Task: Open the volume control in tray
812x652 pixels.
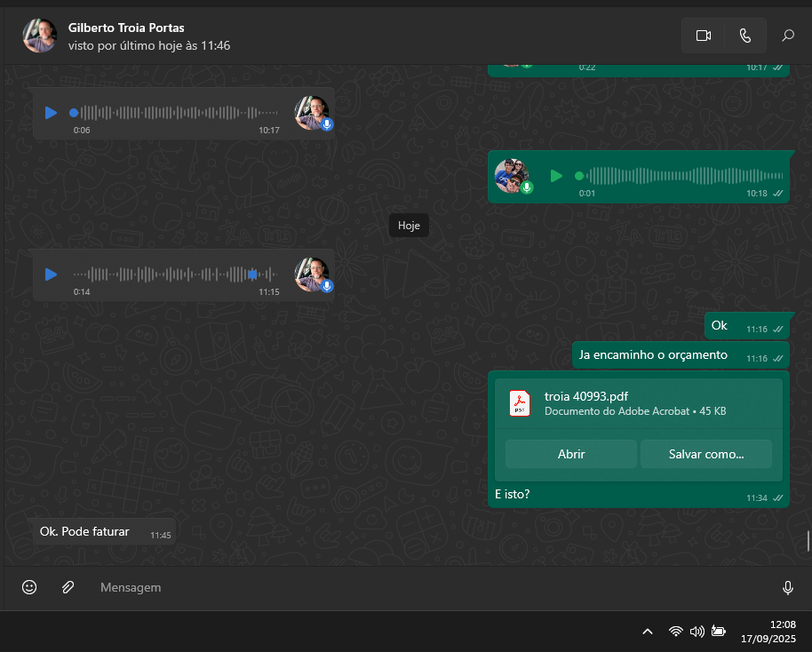Action: pos(697,632)
